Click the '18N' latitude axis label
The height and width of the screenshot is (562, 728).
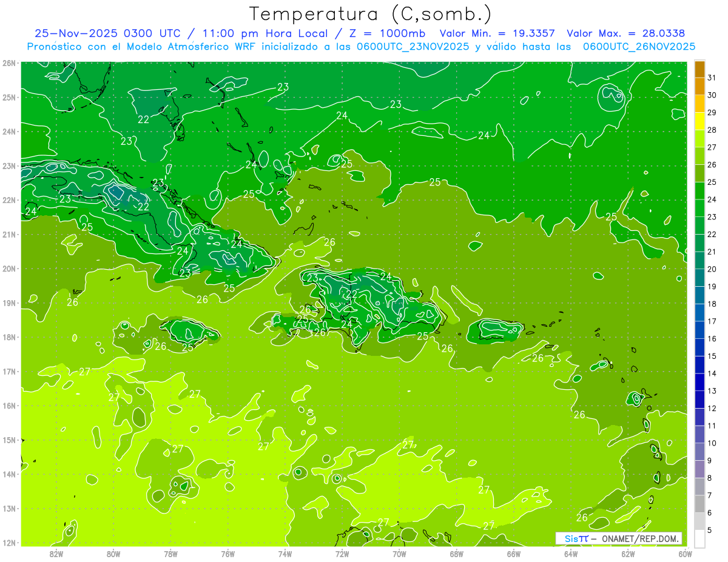(x=9, y=337)
